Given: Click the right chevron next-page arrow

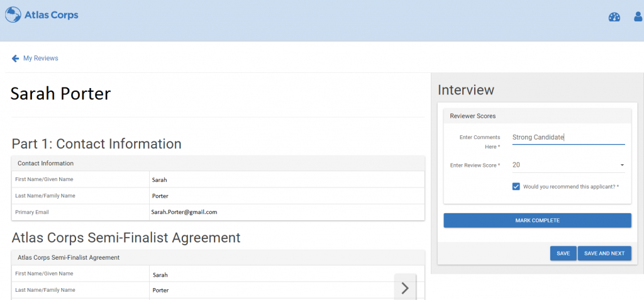Looking at the screenshot, I should pos(405,287).
